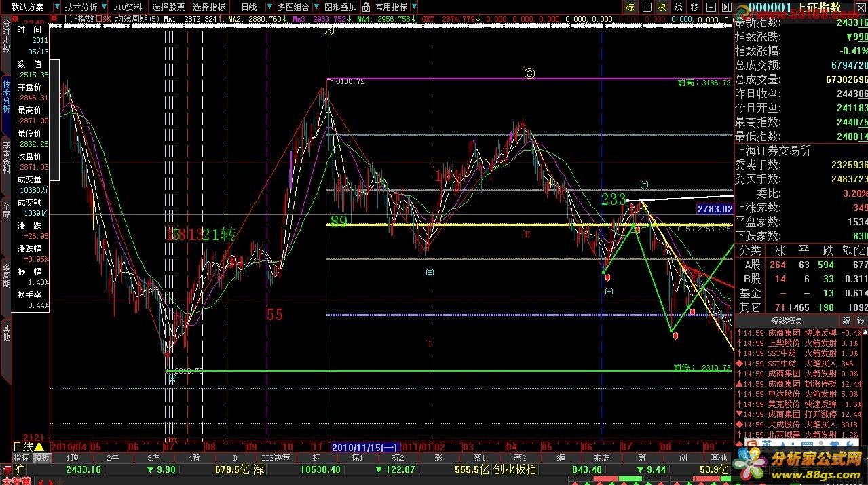Click the 大智慧 logo at bottom left
Image resolution: width=868 pixels, height=485 pixels.
coord(17,480)
